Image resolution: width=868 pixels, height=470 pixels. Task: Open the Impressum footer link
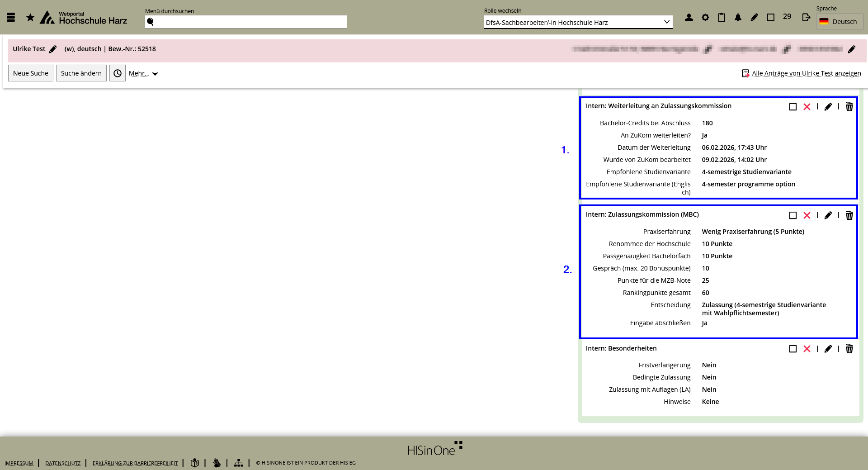click(x=19, y=463)
